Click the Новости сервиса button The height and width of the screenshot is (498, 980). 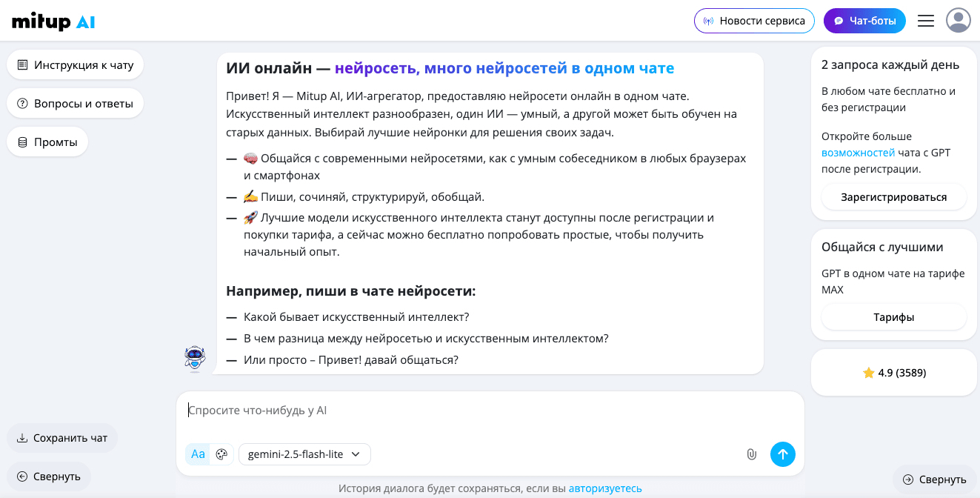pyautogui.click(x=754, y=21)
